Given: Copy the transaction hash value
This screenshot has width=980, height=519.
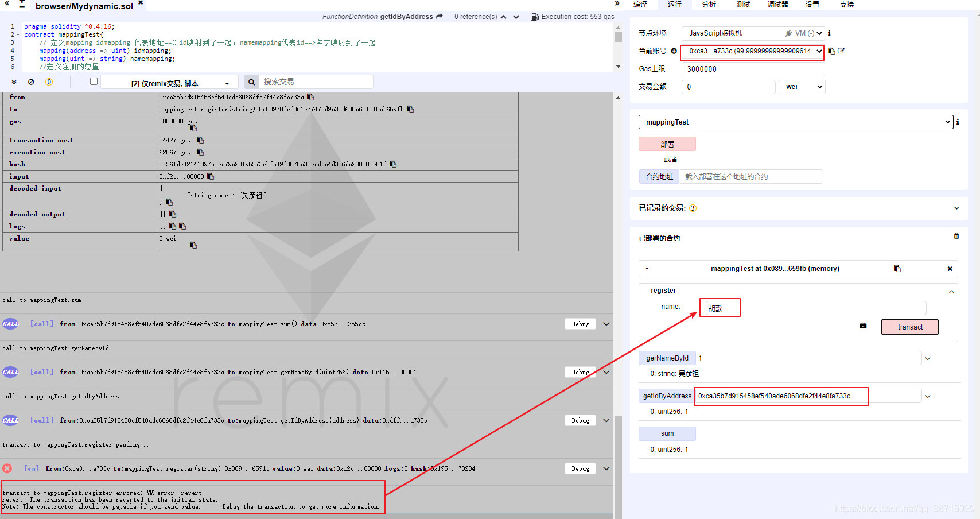Looking at the screenshot, I should (x=393, y=164).
